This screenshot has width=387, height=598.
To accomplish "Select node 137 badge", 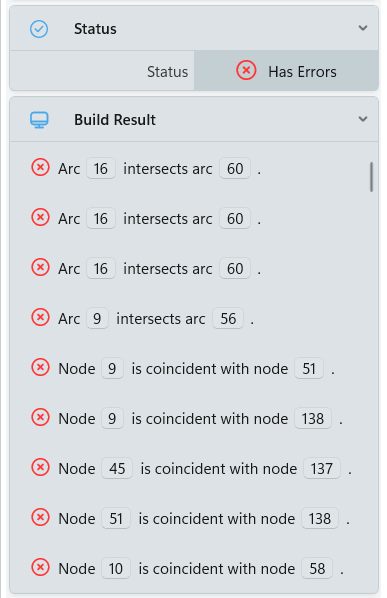I will [x=322, y=468].
